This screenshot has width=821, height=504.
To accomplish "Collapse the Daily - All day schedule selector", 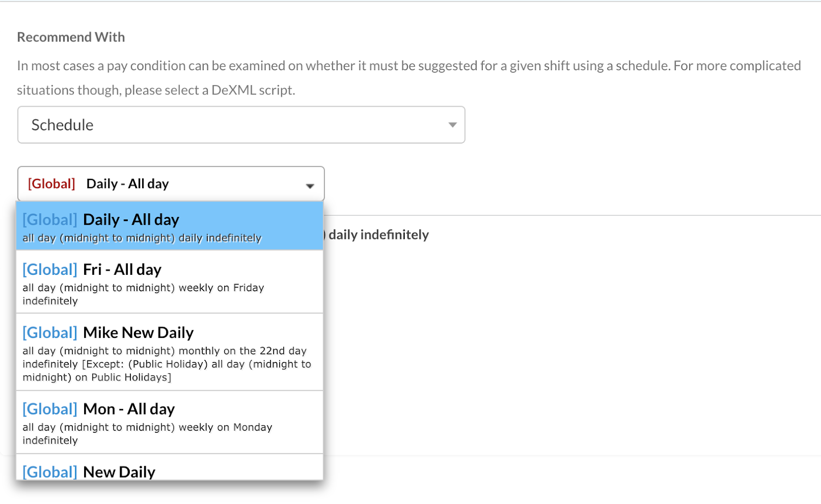I will click(171, 184).
